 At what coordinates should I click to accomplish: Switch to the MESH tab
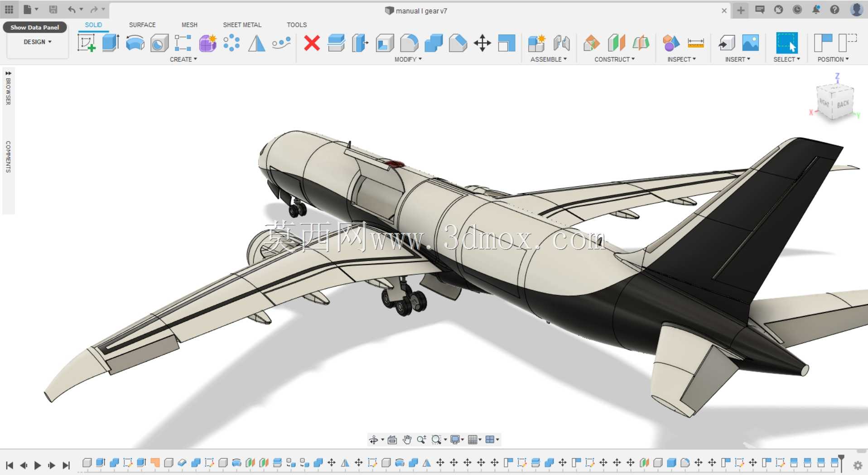189,25
